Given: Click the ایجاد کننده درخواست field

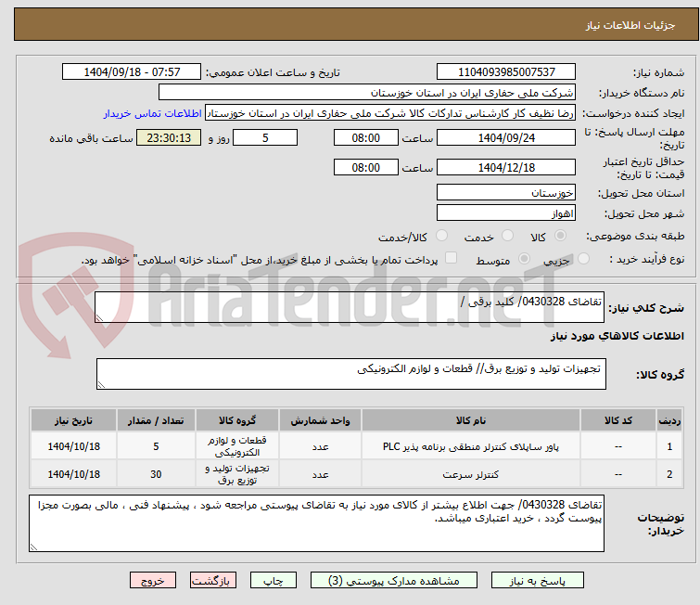Looking at the screenshot, I should point(389,113).
